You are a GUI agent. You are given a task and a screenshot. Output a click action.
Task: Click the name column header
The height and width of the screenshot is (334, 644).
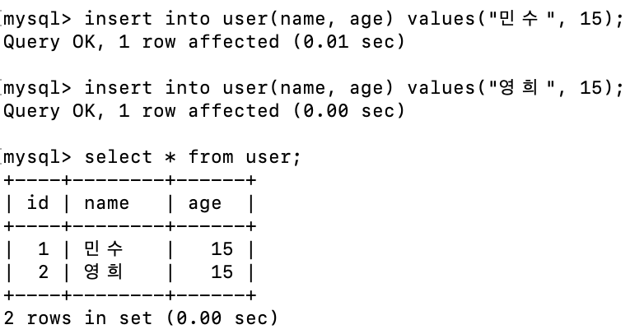point(107,203)
